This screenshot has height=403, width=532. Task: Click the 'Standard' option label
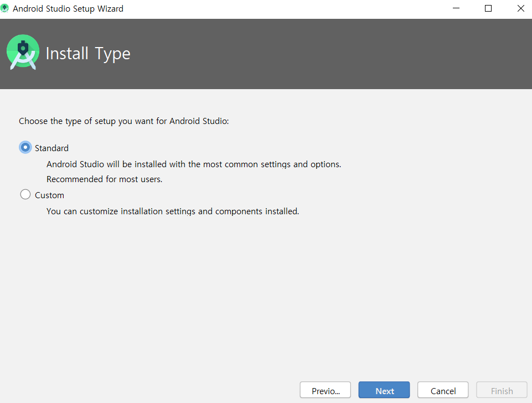[51, 148]
